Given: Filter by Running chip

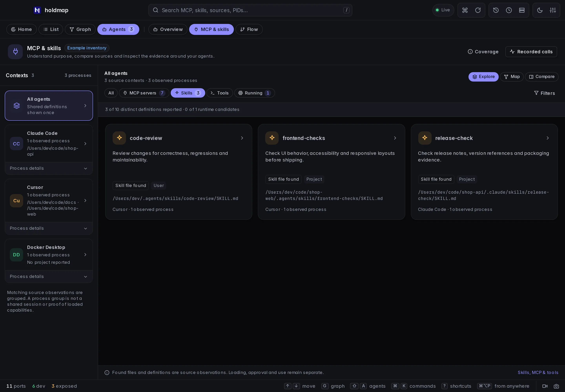Looking at the screenshot, I should 254,93.
